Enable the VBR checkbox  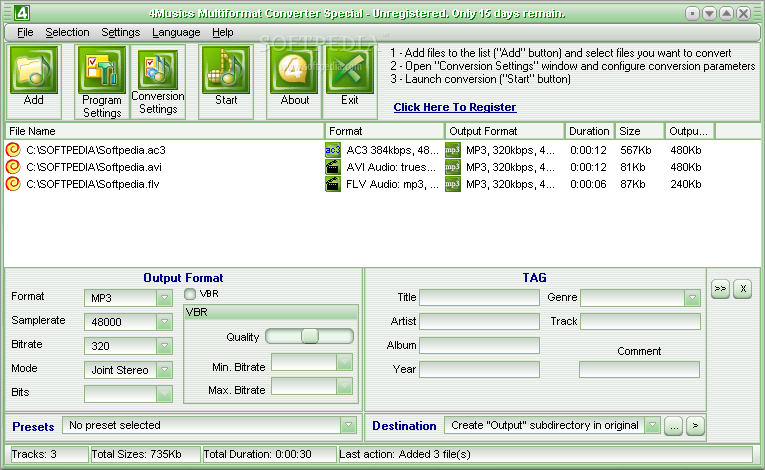(x=190, y=294)
